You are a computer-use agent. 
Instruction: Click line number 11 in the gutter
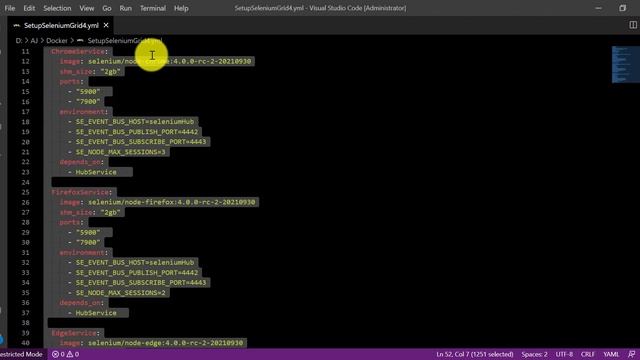coord(25,51)
